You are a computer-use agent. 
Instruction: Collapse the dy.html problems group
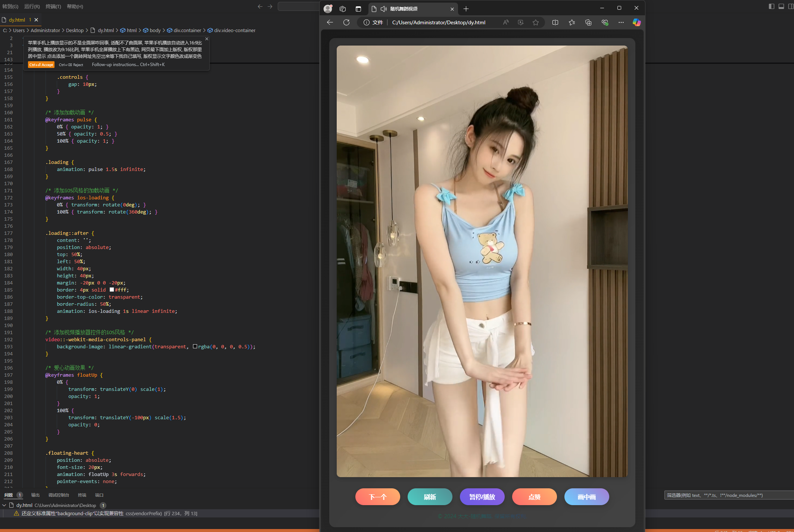(x=4, y=505)
